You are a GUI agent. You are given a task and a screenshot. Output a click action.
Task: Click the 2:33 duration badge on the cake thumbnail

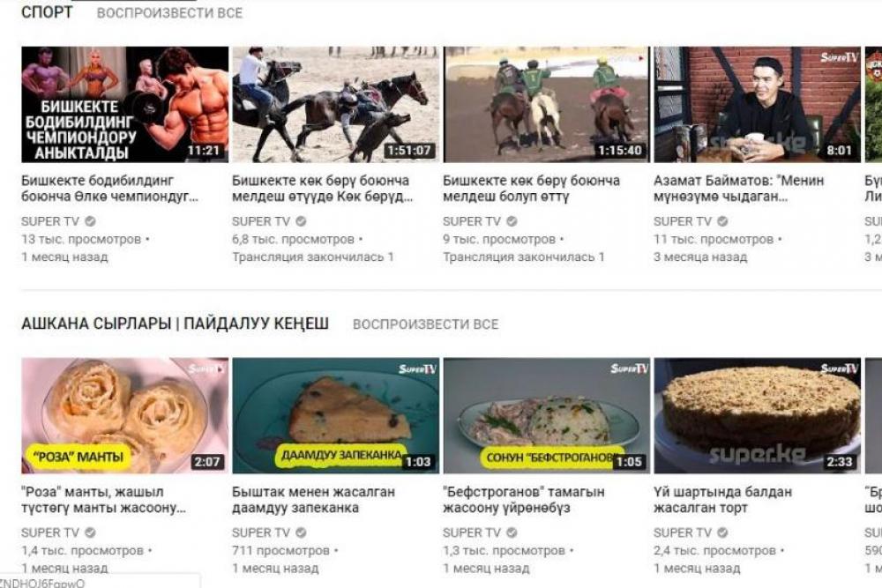click(840, 462)
